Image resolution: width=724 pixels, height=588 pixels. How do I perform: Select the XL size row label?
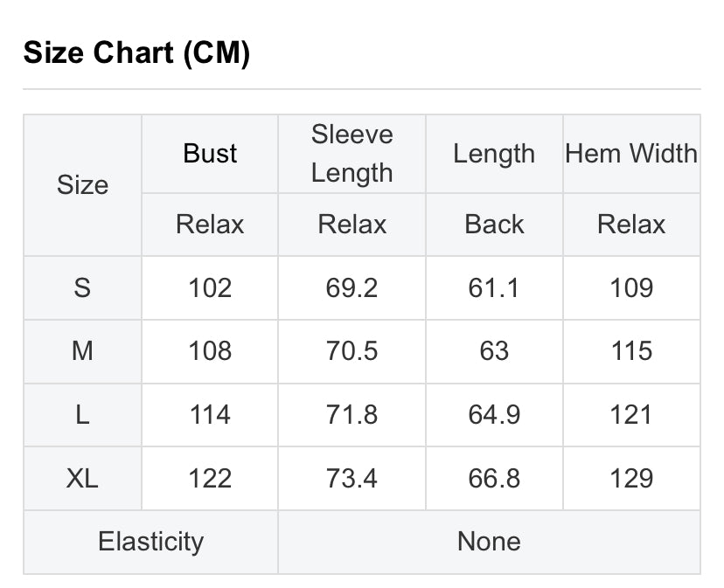[83, 478]
